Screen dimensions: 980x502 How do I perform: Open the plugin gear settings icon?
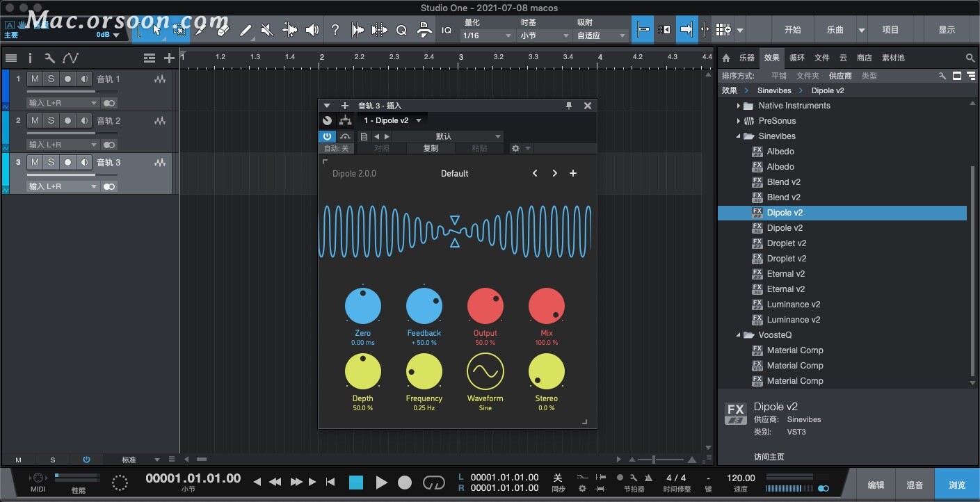point(515,148)
